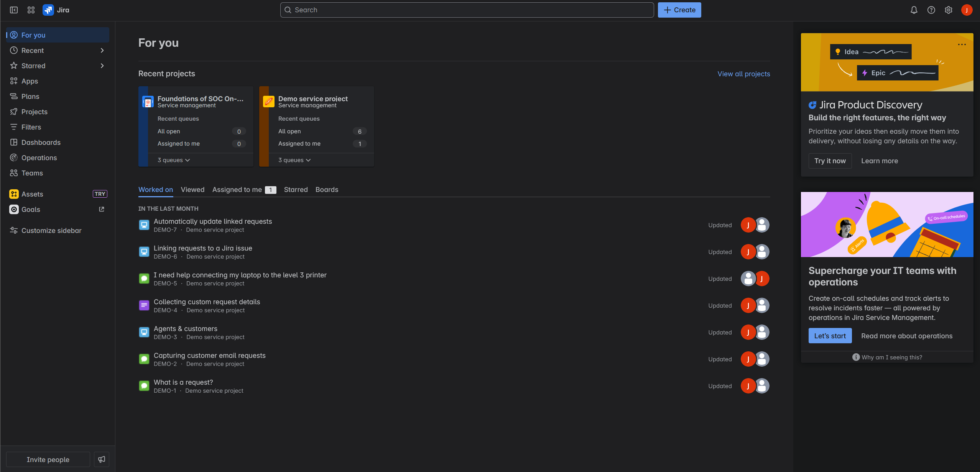This screenshot has width=980, height=472.
Task: Switch to the Viewed tab
Action: (x=192, y=190)
